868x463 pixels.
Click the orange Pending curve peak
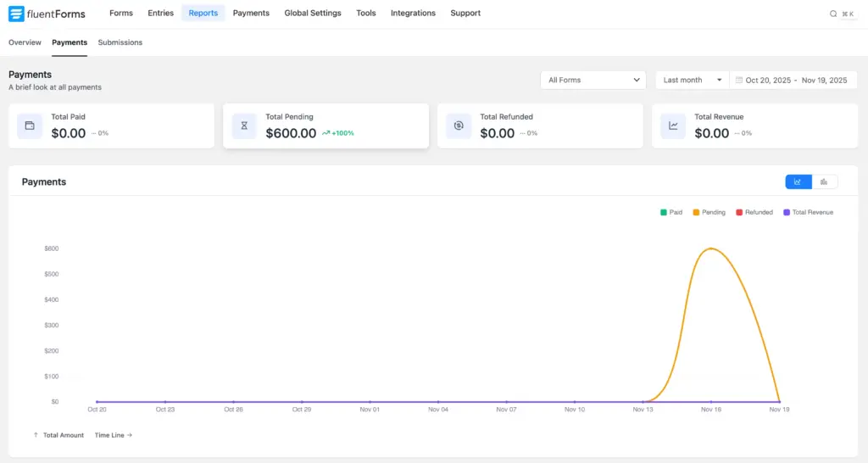711,248
